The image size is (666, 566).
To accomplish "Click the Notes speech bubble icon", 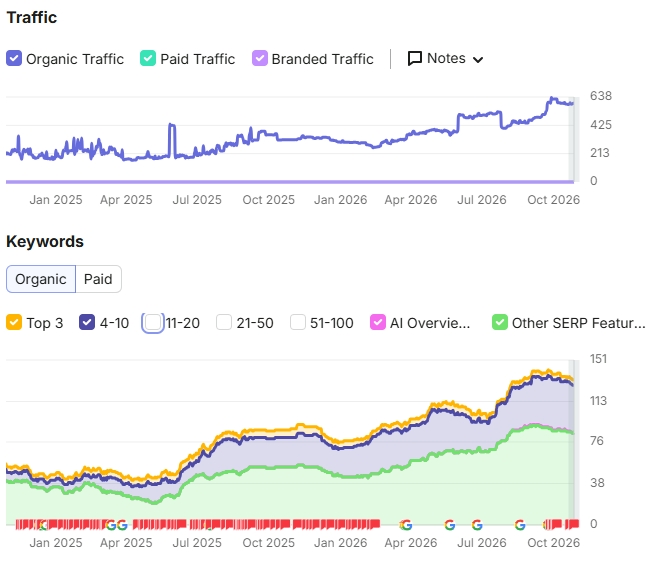I will 415,59.
